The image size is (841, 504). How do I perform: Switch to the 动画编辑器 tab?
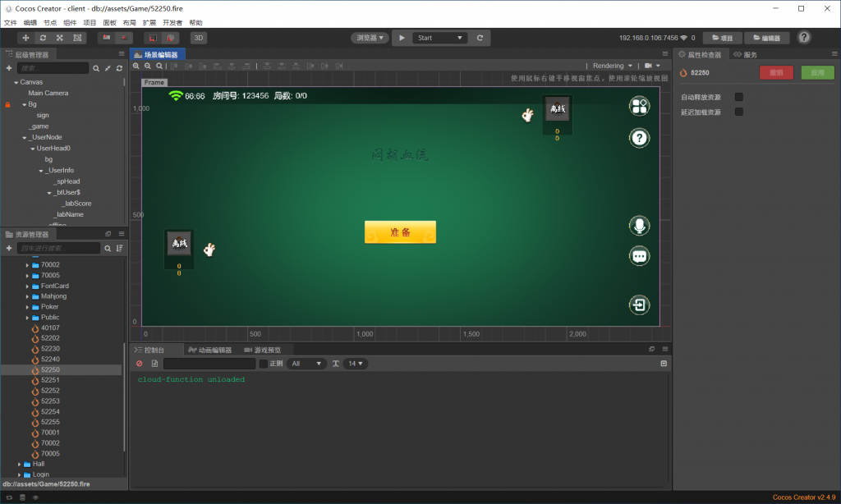[x=210, y=350]
